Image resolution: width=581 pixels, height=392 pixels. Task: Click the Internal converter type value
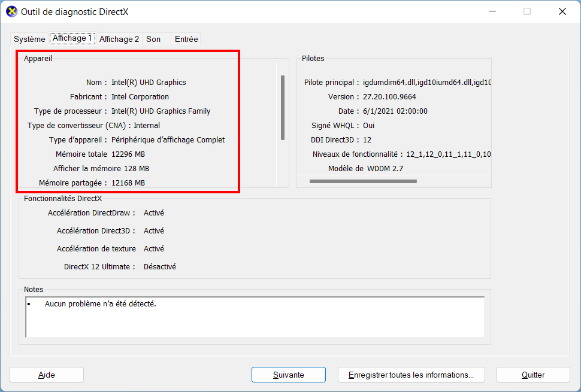[147, 126]
